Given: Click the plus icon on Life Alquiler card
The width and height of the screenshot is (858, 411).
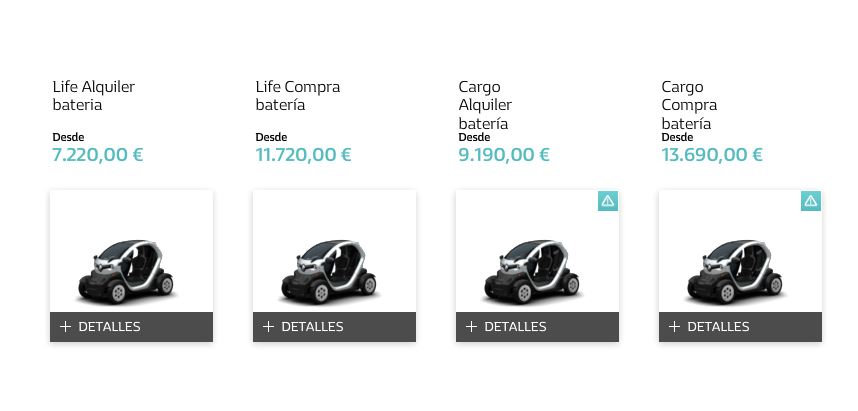Looking at the screenshot, I should click(66, 327).
